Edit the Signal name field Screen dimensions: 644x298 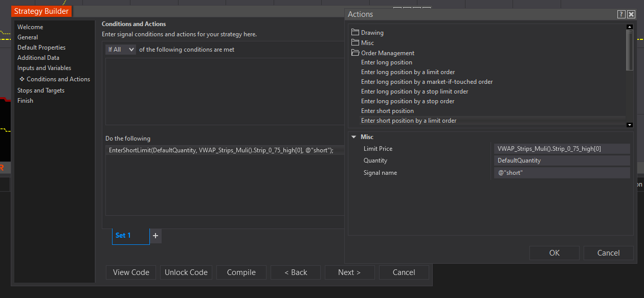(561, 173)
